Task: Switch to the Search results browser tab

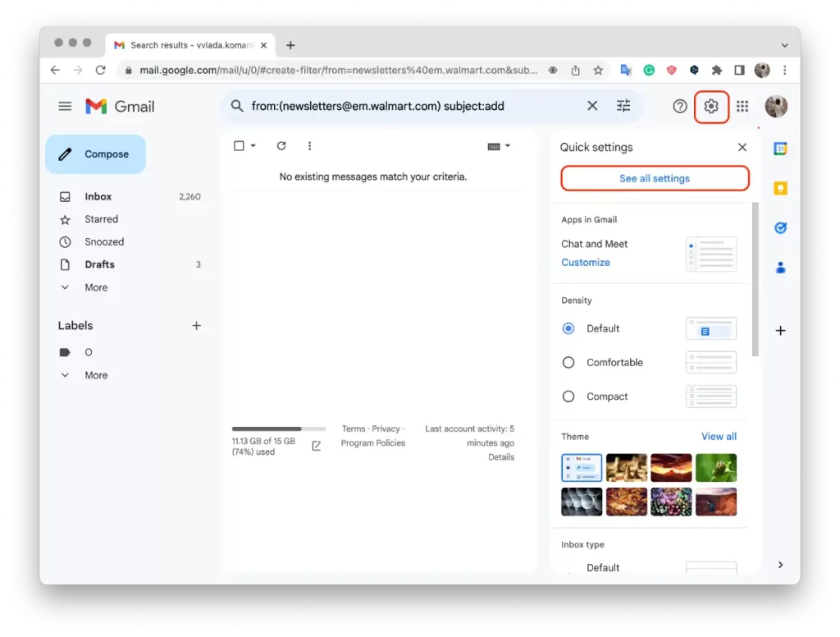Action: pyautogui.click(x=190, y=46)
